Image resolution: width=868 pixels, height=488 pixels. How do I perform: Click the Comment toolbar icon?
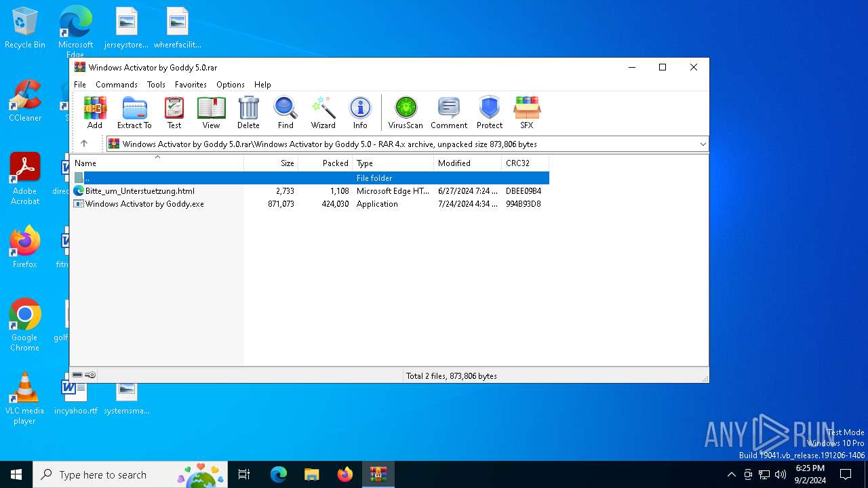click(449, 113)
